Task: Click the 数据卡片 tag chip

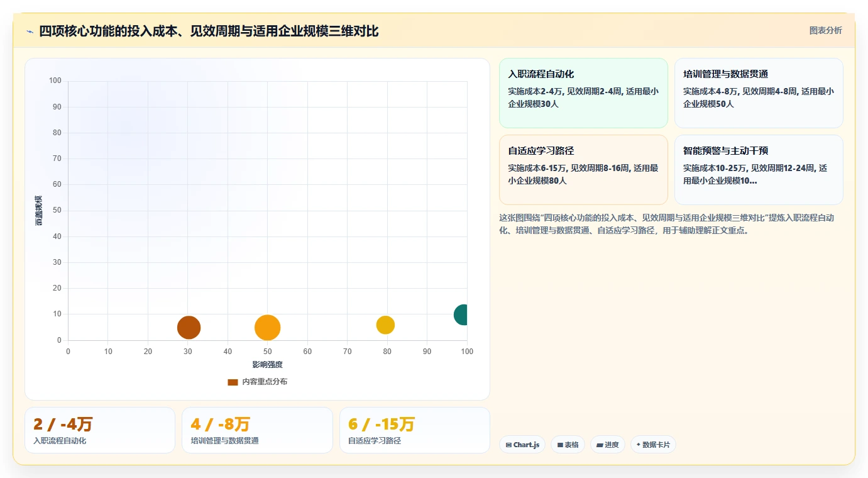Action: click(653, 445)
